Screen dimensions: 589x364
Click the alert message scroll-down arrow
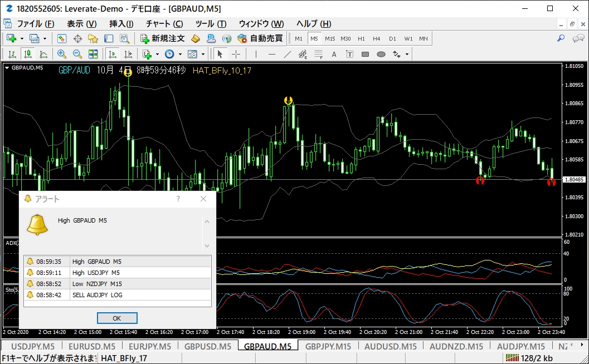click(x=207, y=246)
